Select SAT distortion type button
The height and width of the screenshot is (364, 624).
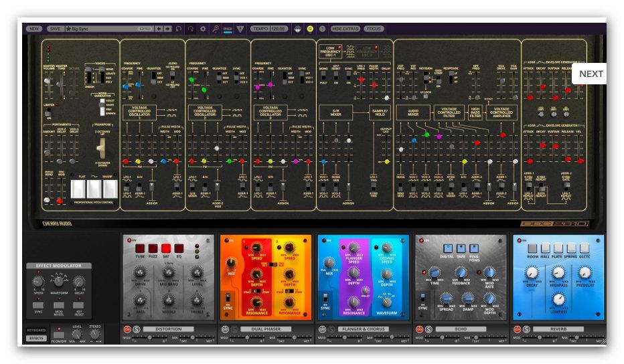[x=166, y=249]
